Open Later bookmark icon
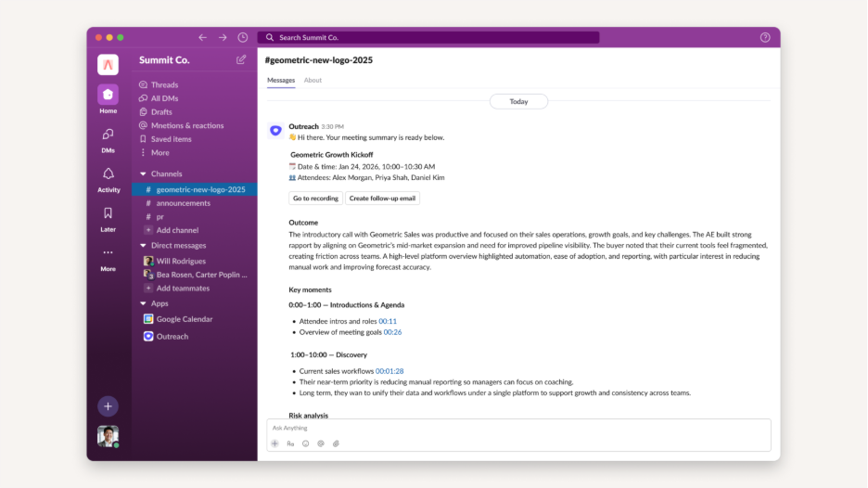Viewport: 868px width, 488px height. [108, 219]
